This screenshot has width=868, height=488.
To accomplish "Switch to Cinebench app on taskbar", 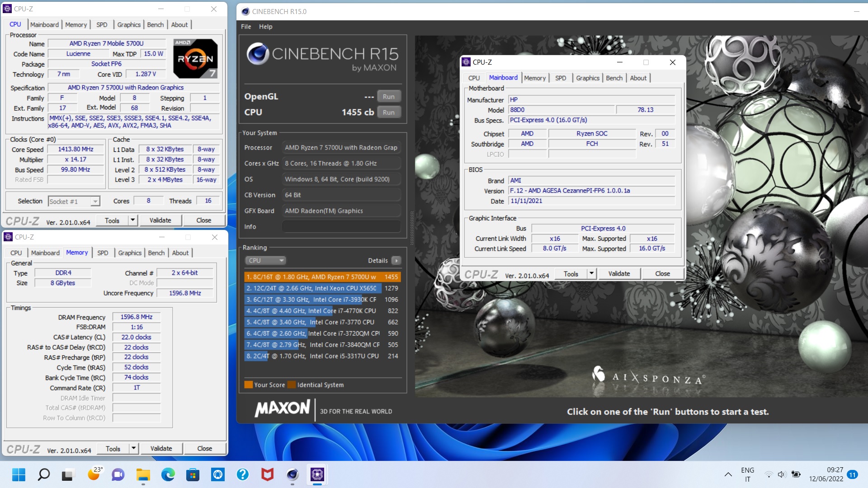I will [x=292, y=474].
